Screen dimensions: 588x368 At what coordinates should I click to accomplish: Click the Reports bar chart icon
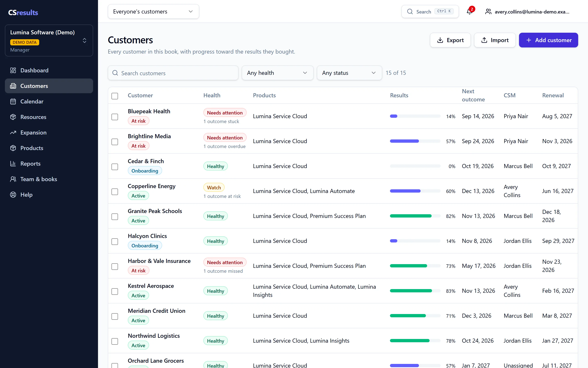point(13,164)
